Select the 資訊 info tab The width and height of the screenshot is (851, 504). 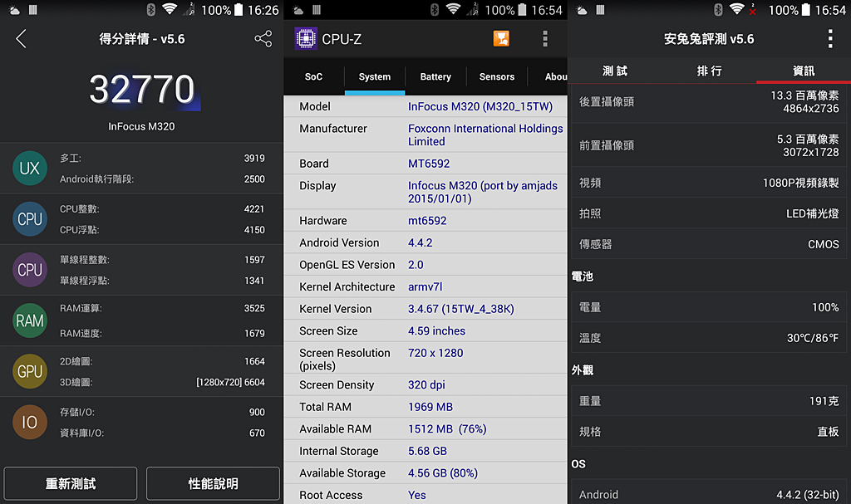tap(804, 71)
